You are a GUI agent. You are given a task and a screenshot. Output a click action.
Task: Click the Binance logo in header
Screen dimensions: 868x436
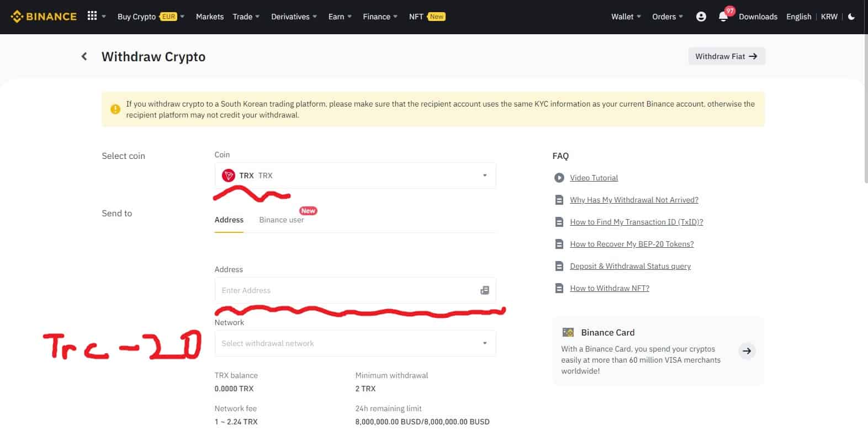44,17
